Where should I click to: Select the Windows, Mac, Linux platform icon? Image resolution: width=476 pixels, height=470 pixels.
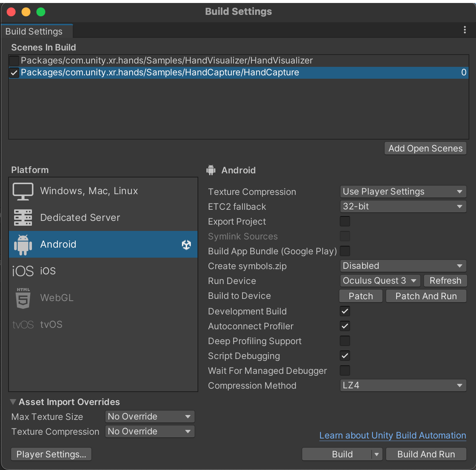click(x=23, y=191)
